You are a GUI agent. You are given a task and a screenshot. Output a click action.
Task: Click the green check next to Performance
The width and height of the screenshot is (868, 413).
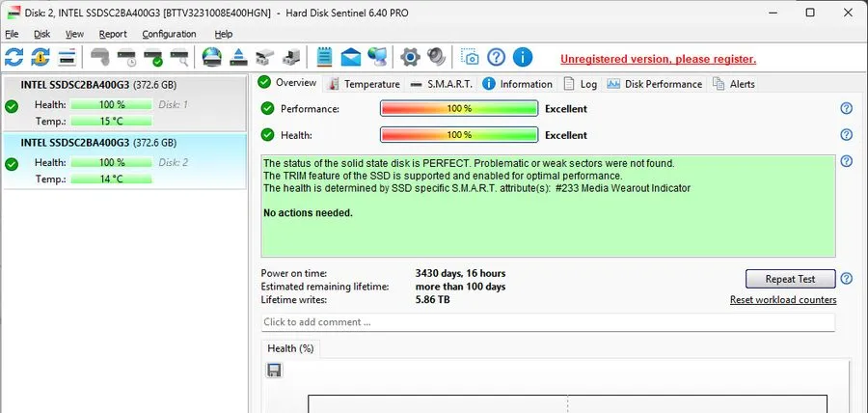[x=267, y=108]
